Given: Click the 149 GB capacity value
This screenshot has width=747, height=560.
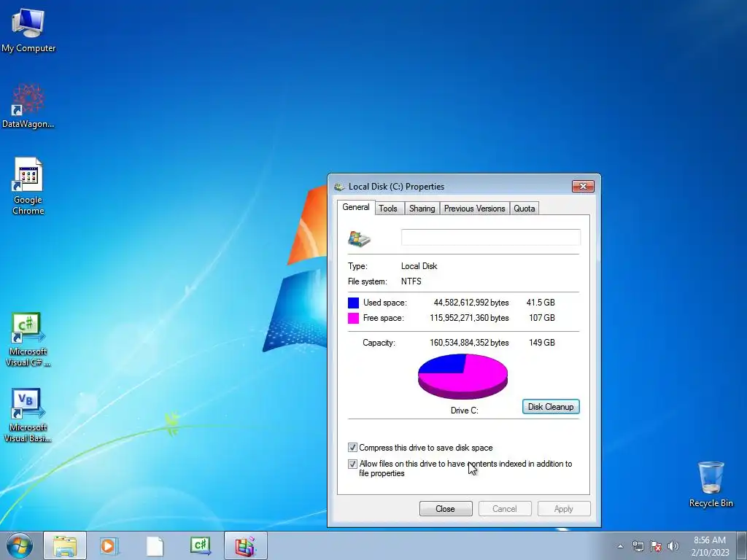Looking at the screenshot, I should point(542,343).
